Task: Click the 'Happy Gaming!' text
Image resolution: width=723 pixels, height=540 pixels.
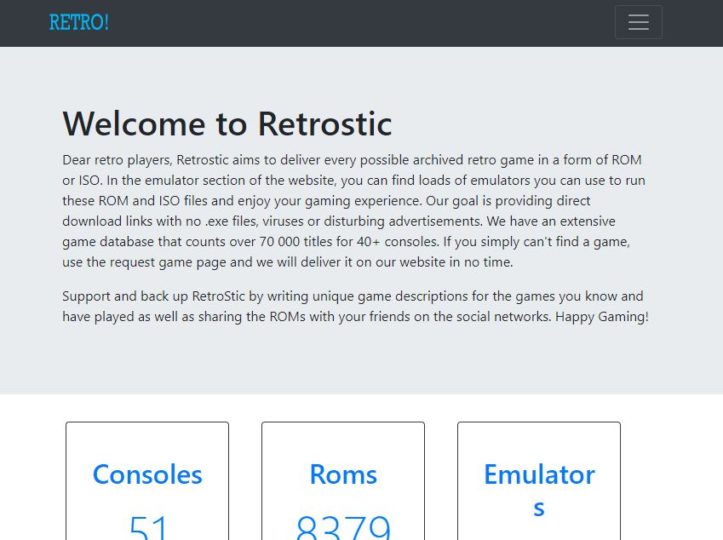Action: 601,316
